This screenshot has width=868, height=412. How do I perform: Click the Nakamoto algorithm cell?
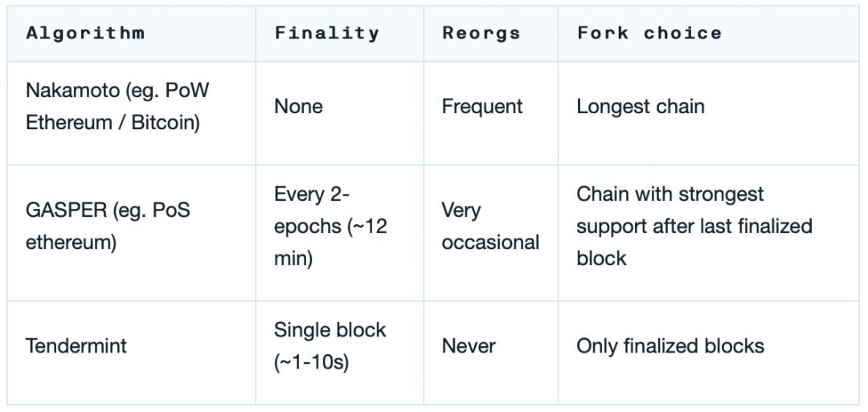point(117,107)
